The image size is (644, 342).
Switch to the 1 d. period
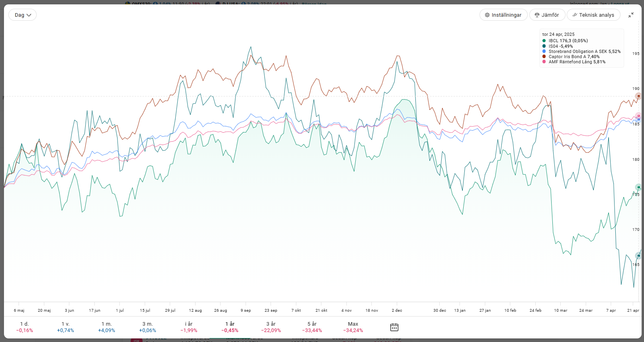pos(25,327)
